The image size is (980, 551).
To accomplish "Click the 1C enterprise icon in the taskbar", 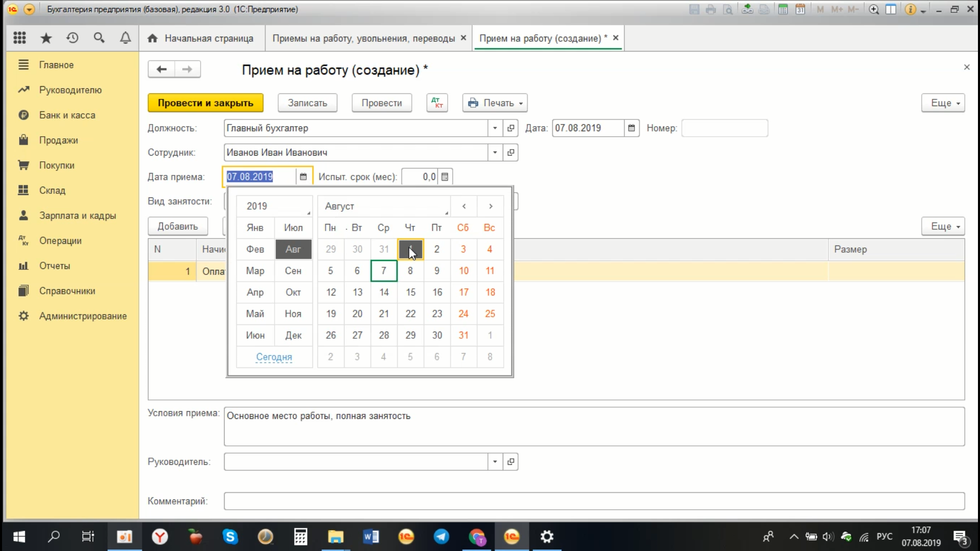I will tap(513, 536).
